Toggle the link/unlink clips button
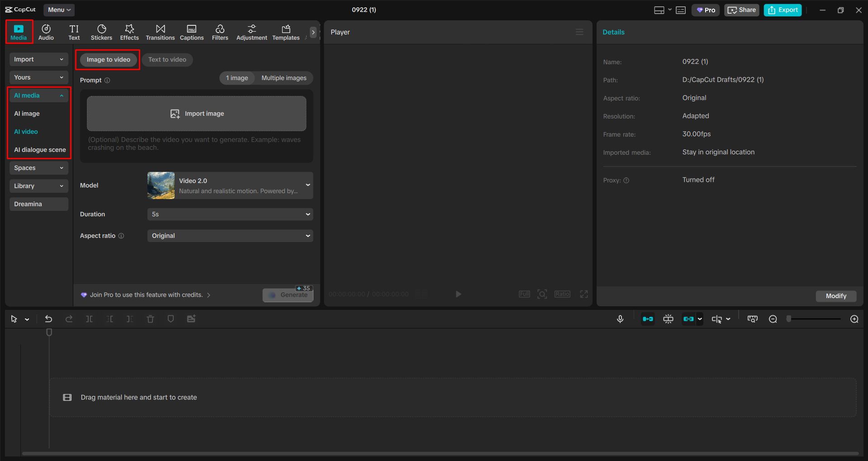Image resolution: width=868 pixels, height=461 pixels. click(x=689, y=318)
